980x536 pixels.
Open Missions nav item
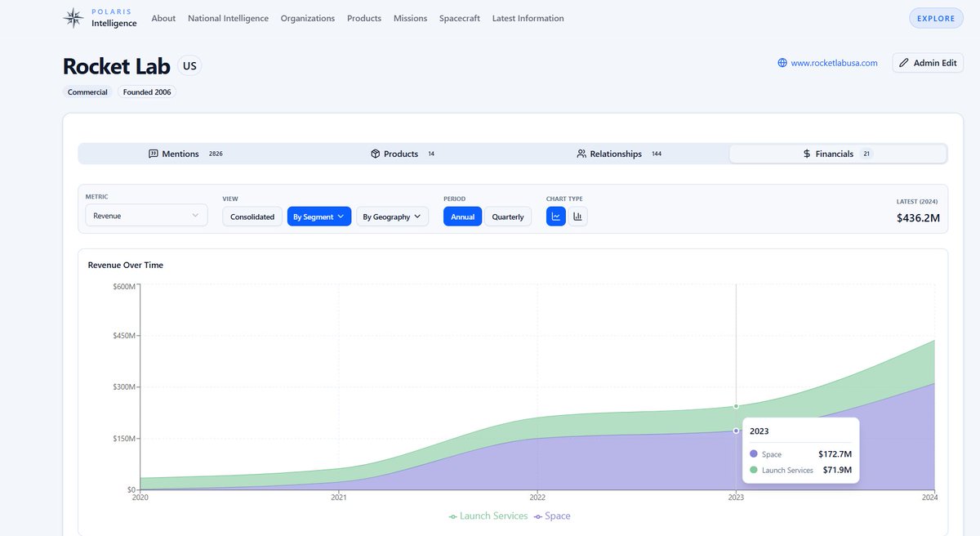click(x=410, y=18)
